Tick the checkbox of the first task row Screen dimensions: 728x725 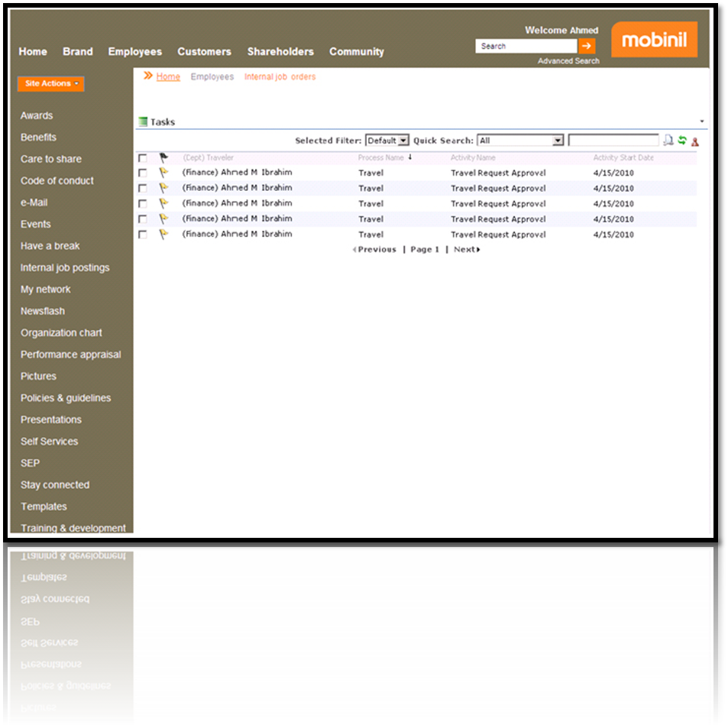point(143,173)
